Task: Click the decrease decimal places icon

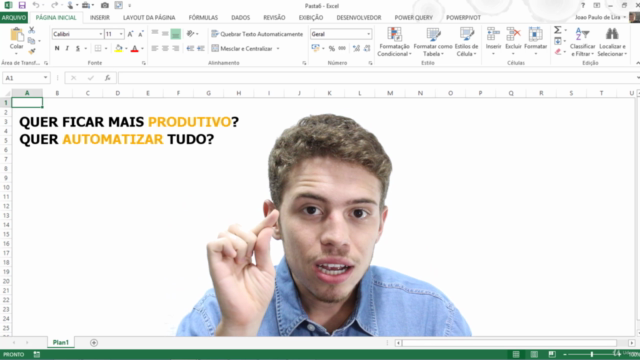Action: point(367,49)
